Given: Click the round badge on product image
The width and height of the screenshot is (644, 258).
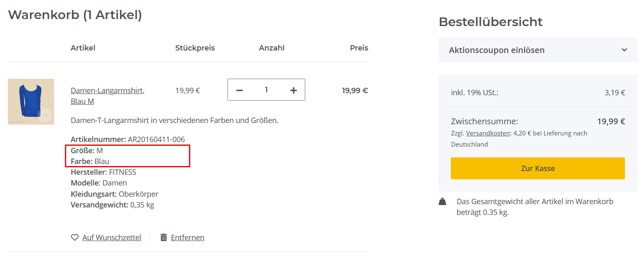Looking at the screenshot, I should click(45, 115).
